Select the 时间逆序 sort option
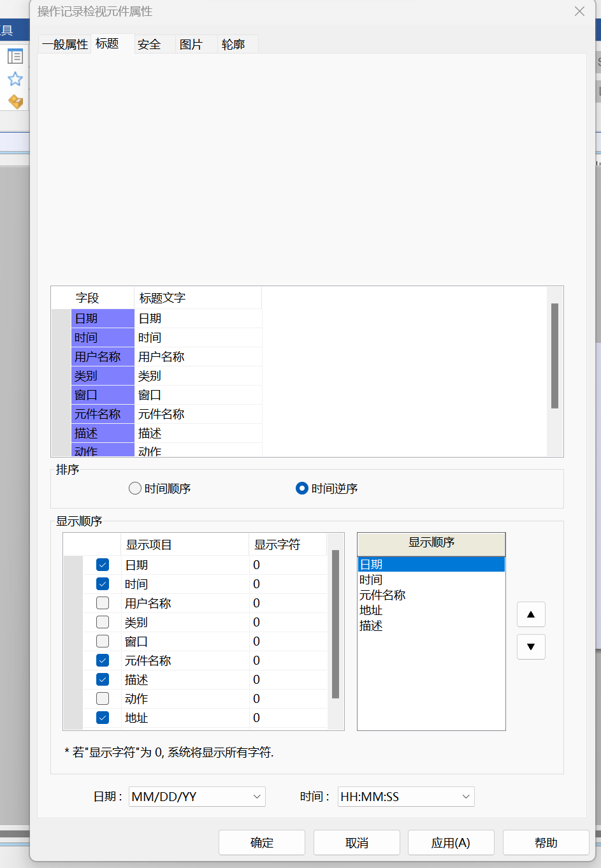 302,488
